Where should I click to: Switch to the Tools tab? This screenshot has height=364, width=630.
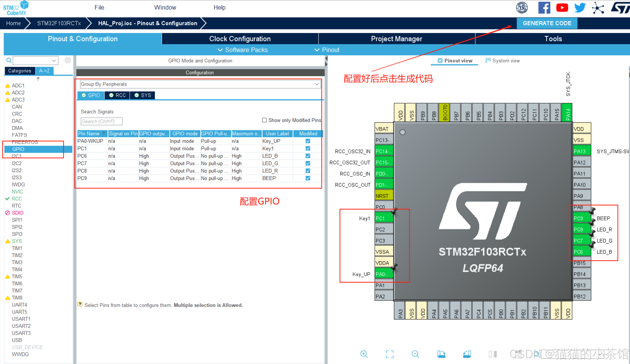tap(553, 39)
